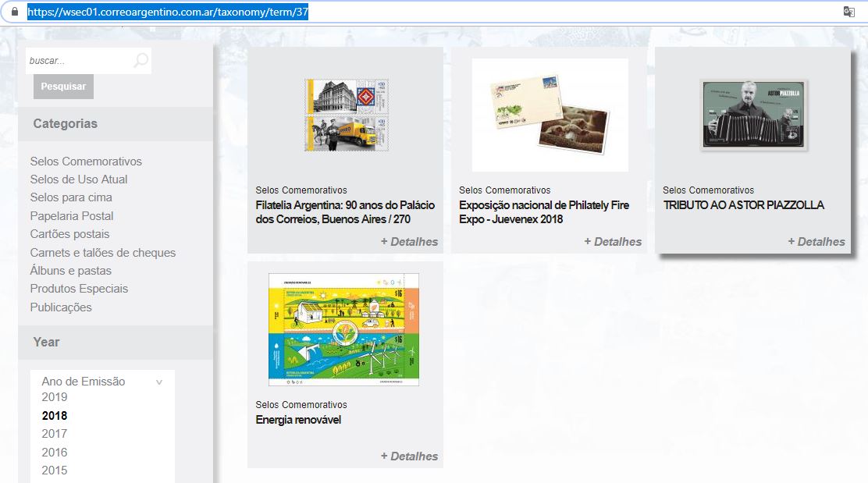Viewport: 868px width, 483px height.
Task: Click the Categorias sidebar heading
Action: tap(66, 124)
